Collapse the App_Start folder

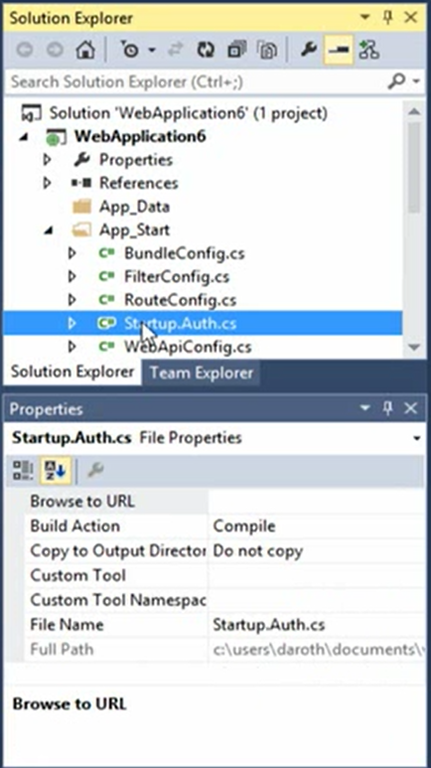48,230
